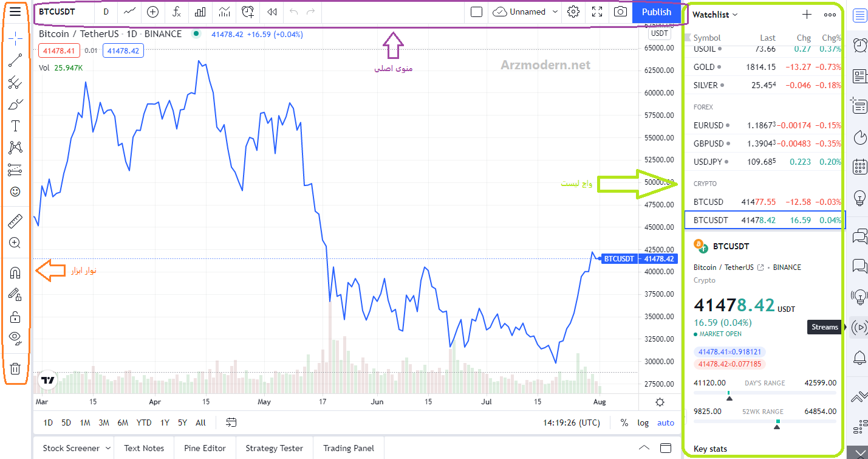868x459 pixels.
Task: Select the trend line drawing tool
Action: pyautogui.click(x=15, y=60)
